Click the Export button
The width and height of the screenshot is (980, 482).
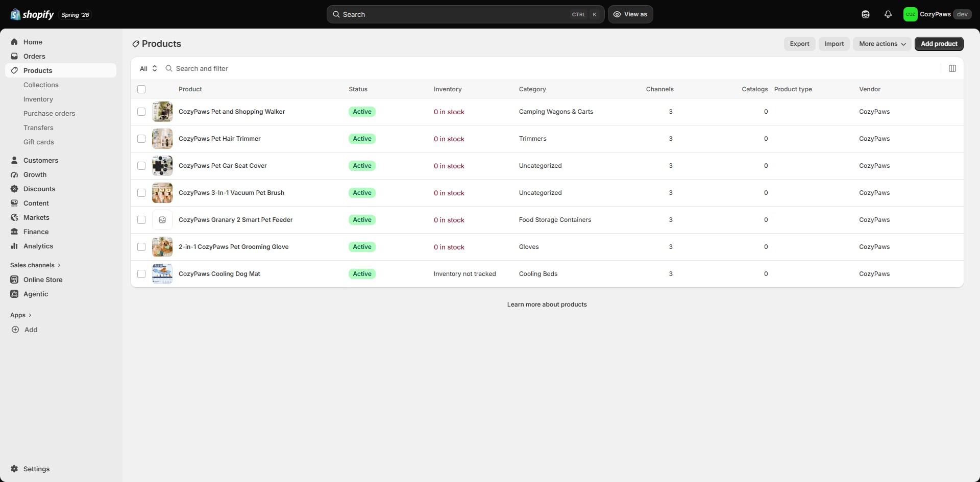tap(799, 44)
